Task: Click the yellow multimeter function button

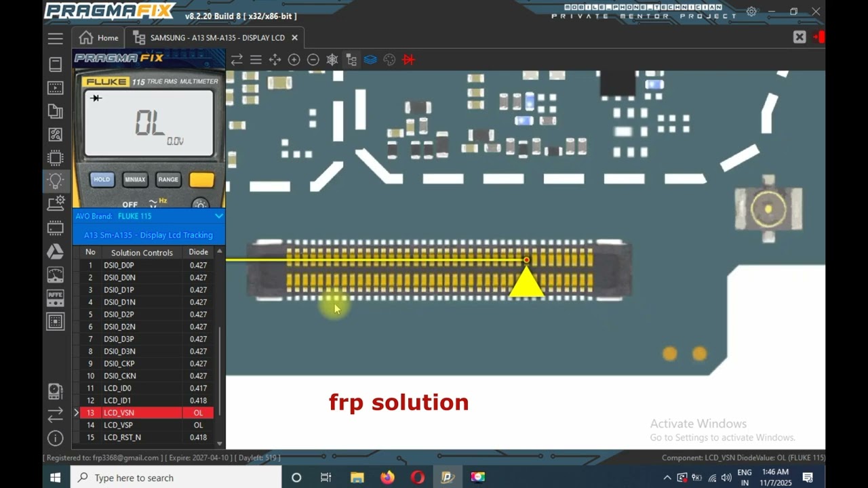Action: pyautogui.click(x=201, y=180)
